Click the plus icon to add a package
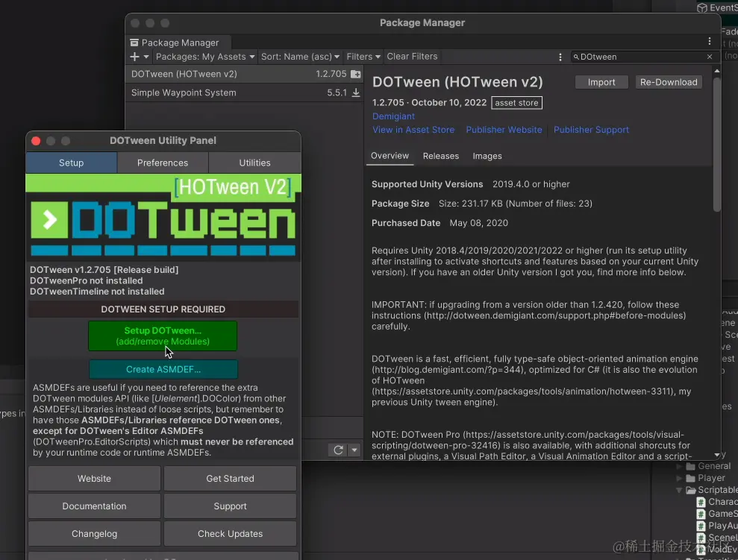738x560 pixels. 134,57
